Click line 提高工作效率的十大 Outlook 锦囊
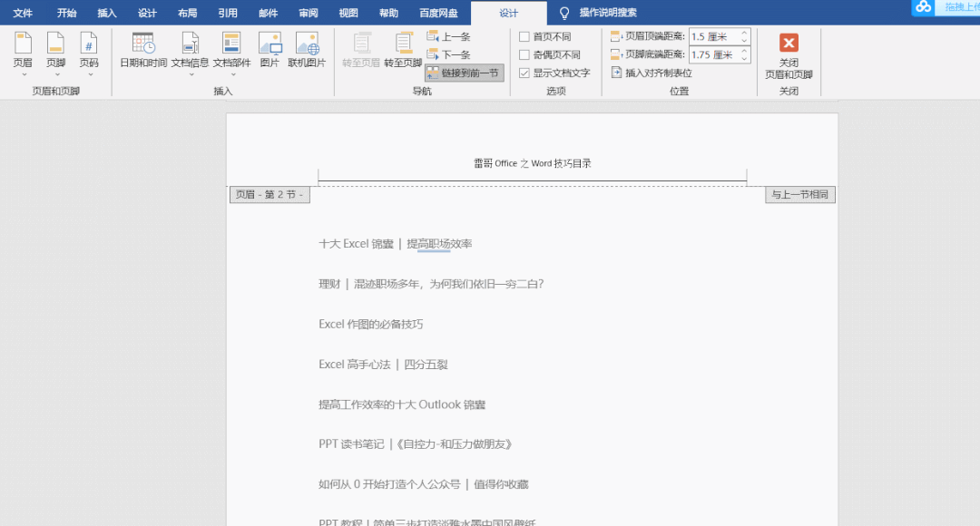This screenshot has height=526, width=980. (402, 404)
